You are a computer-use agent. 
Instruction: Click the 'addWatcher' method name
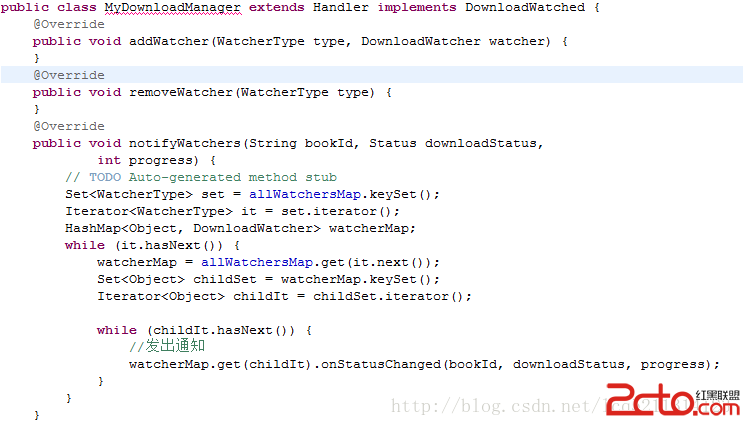click(x=169, y=42)
